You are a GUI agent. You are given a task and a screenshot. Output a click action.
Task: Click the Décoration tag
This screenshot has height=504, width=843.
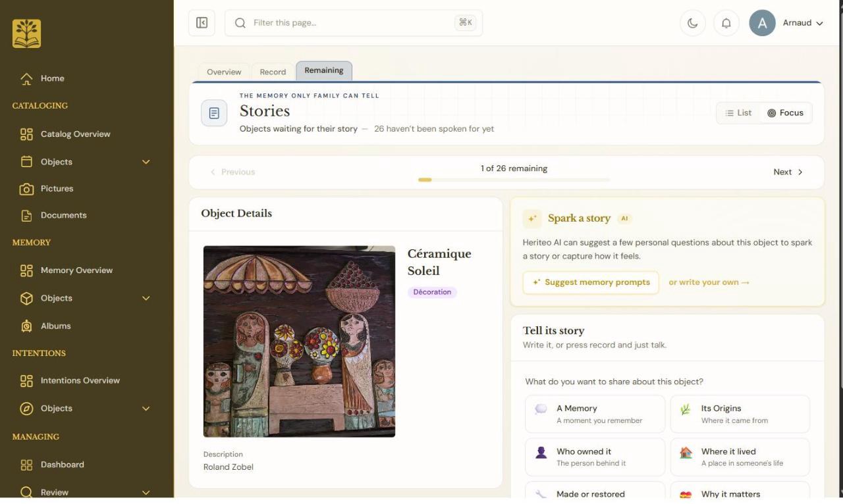tap(432, 292)
